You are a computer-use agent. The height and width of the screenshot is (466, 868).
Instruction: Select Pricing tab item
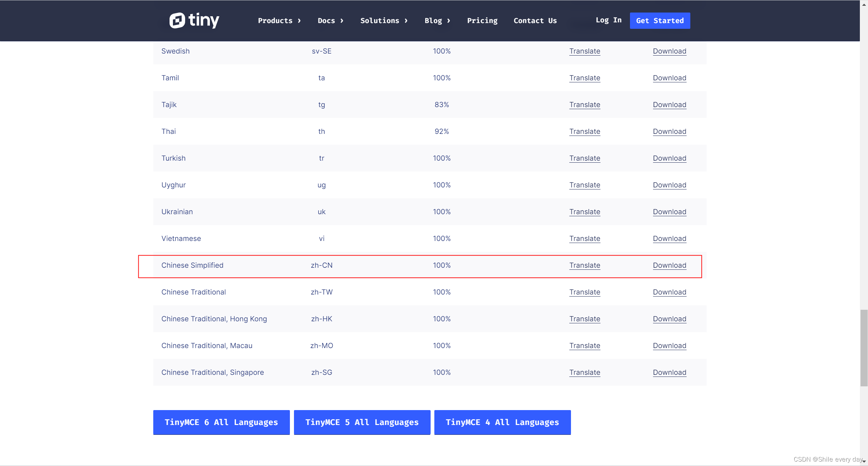coord(482,20)
